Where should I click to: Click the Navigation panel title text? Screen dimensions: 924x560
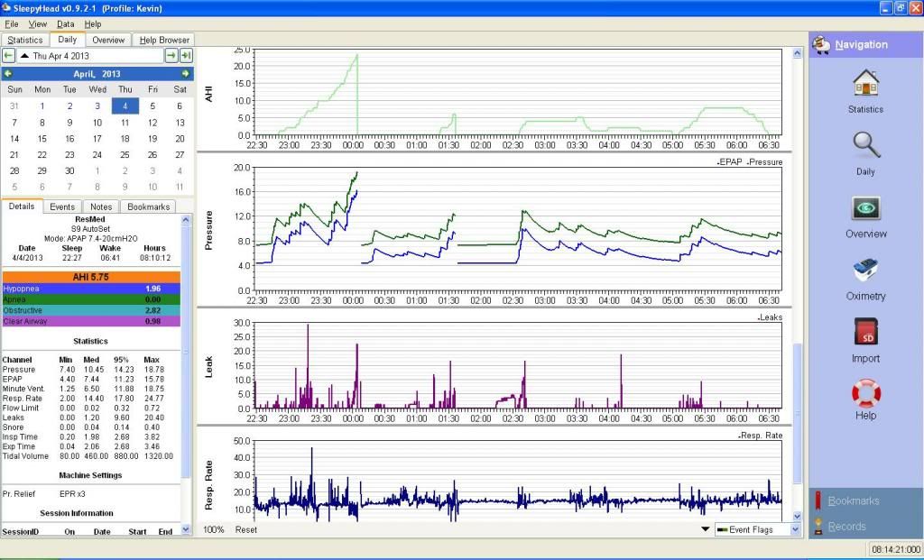[861, 44]
